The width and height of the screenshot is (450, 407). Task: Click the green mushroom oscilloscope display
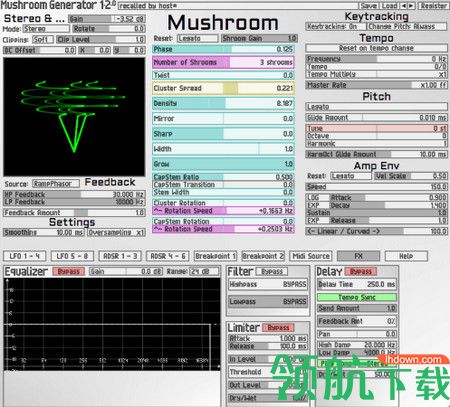(x=74, y=117)
